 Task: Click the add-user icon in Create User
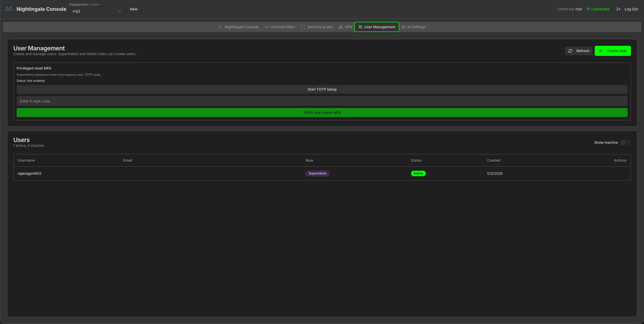click(600, 51)
